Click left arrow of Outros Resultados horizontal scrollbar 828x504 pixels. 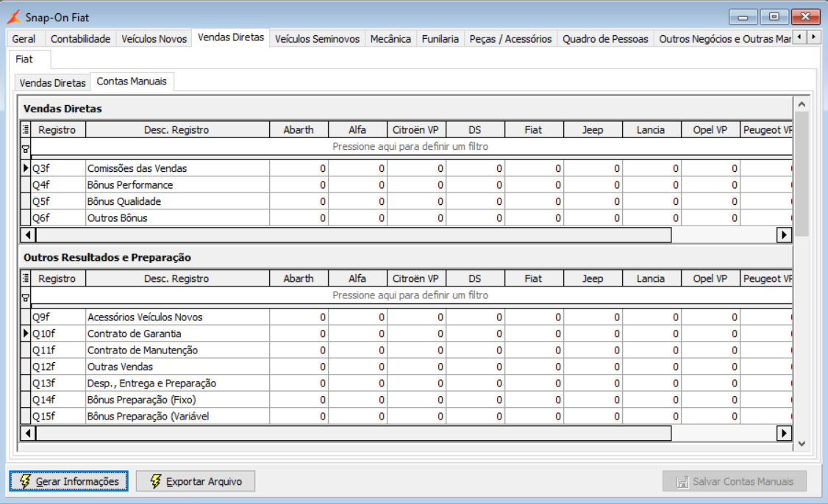[28, 433]
